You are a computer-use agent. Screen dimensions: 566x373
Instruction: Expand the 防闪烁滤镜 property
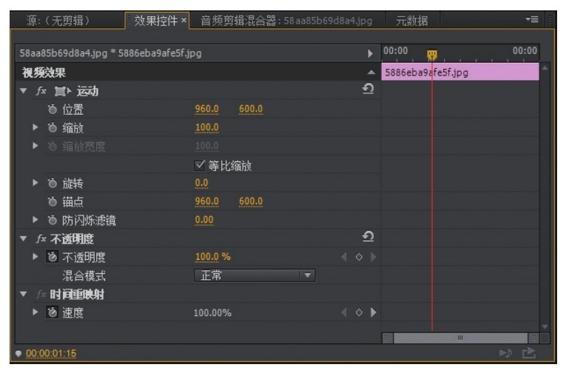coord(35,220)
